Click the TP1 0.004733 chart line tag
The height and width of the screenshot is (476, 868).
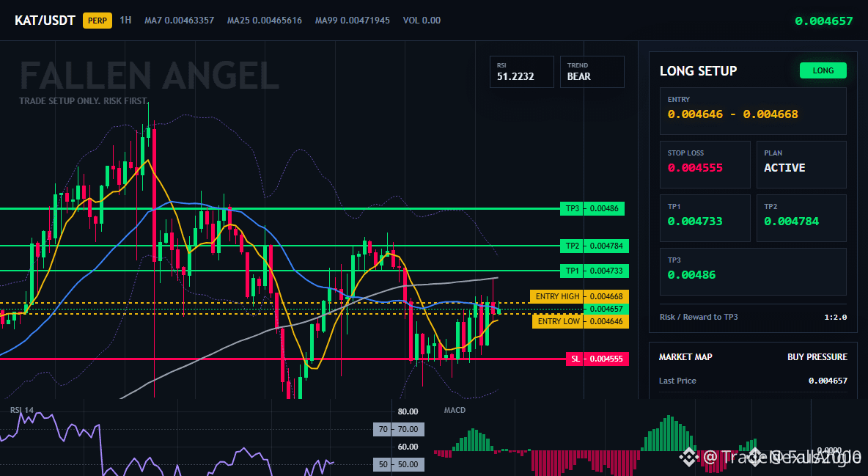pos(595,271)
